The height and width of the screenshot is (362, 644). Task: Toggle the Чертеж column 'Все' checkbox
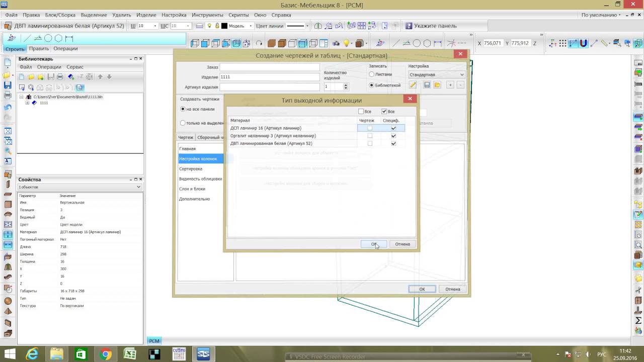coord(361,112)
